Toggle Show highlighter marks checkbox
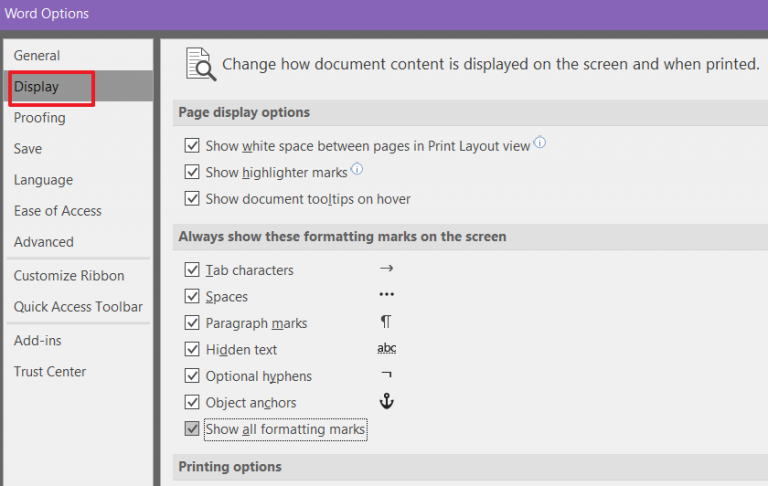768x486 pixels. (192, 172)
